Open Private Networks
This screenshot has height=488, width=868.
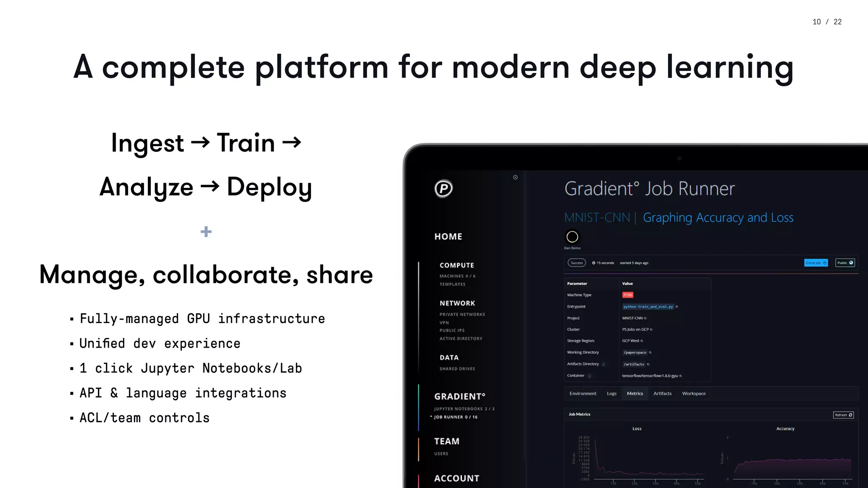pyautogui.click(x=462, y=314)
